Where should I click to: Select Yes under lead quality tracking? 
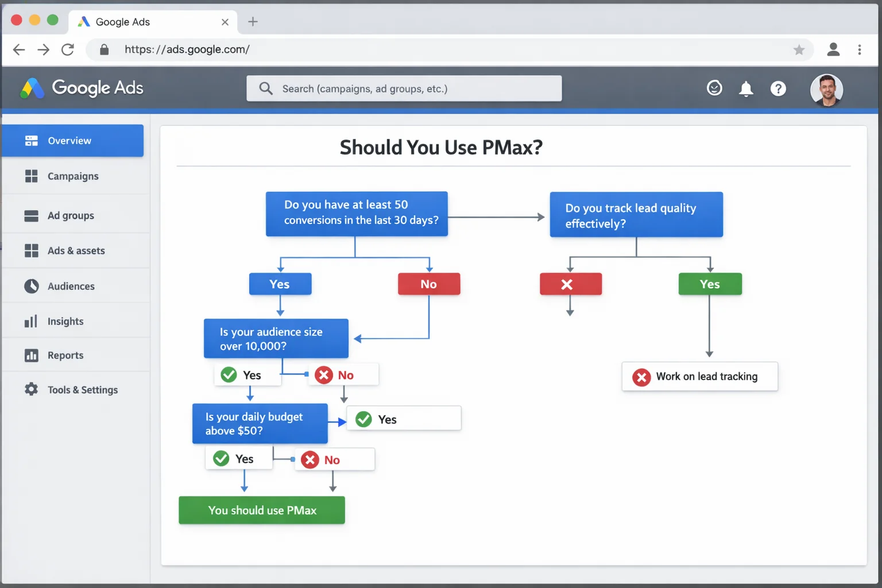710,284
